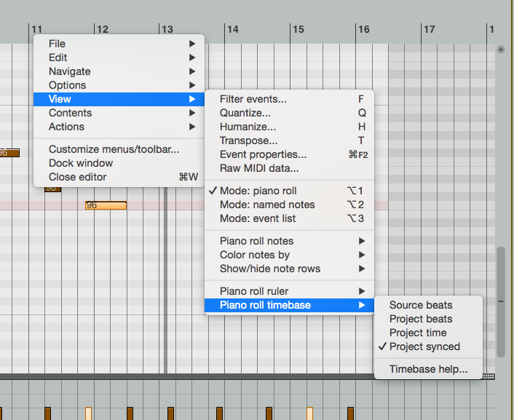Open Filter events dialog

[253, 99]
